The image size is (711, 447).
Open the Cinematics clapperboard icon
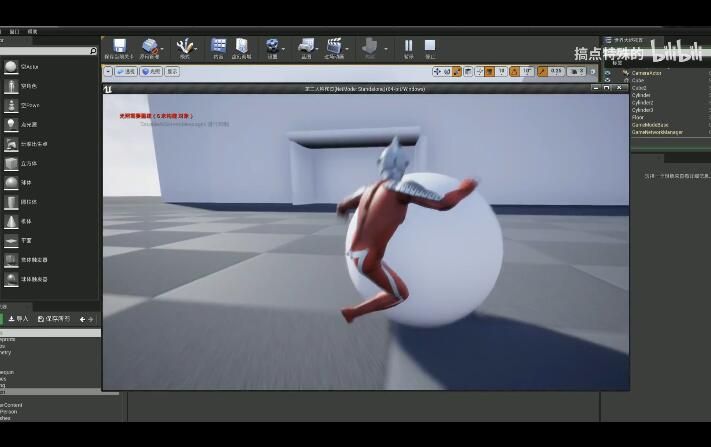pyautogui.click(x=334, y=46)
